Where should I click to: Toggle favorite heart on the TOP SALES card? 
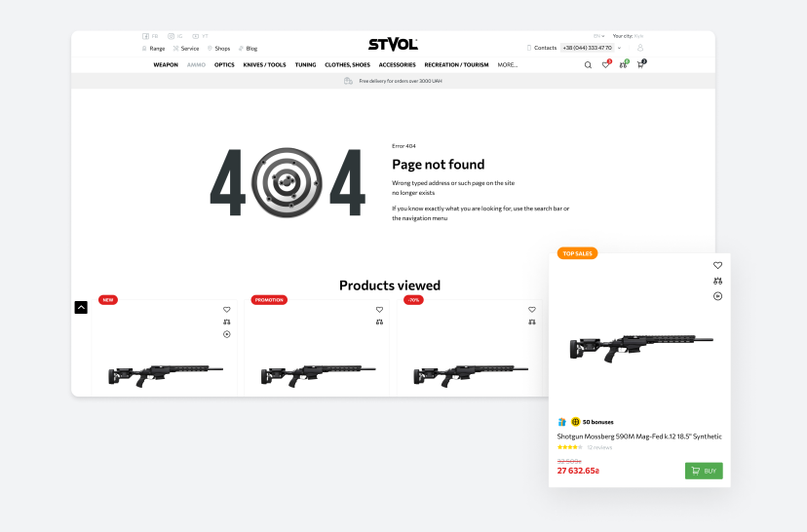[x=717, y=265]
